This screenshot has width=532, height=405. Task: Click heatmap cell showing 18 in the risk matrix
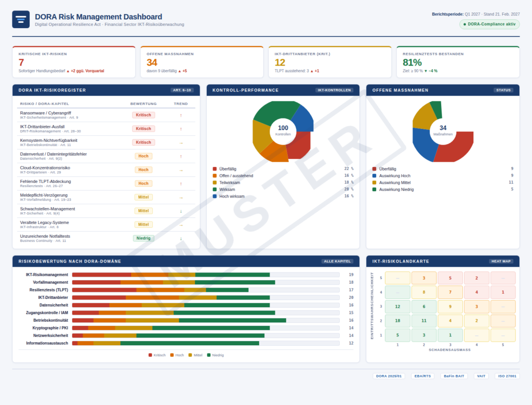[x=398, y=321]
